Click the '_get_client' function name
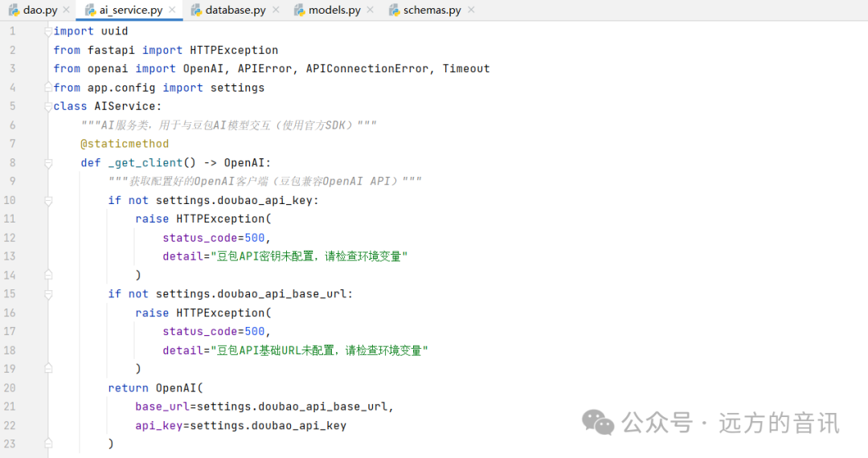The width and height of the screenshot is (868, 458). pos(145,162)
